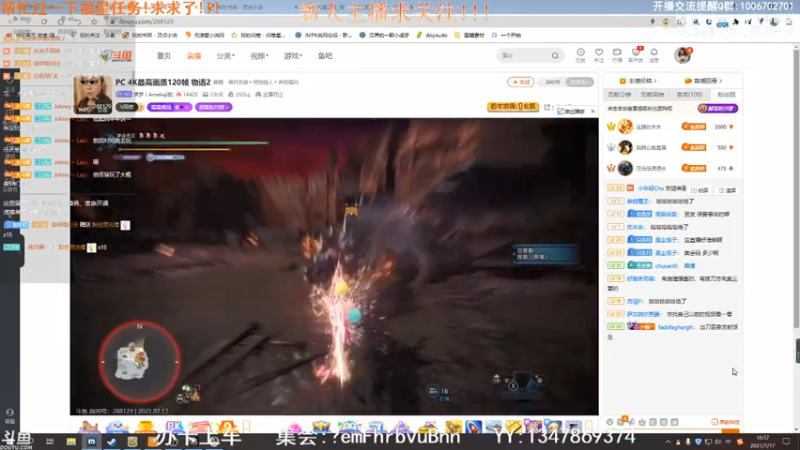Open the 直播 nav tab

tap(194, 56)
